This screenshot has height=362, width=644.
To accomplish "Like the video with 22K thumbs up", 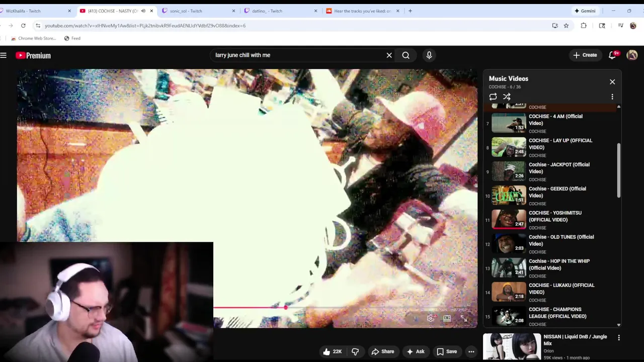I will (x=332, y=351).
